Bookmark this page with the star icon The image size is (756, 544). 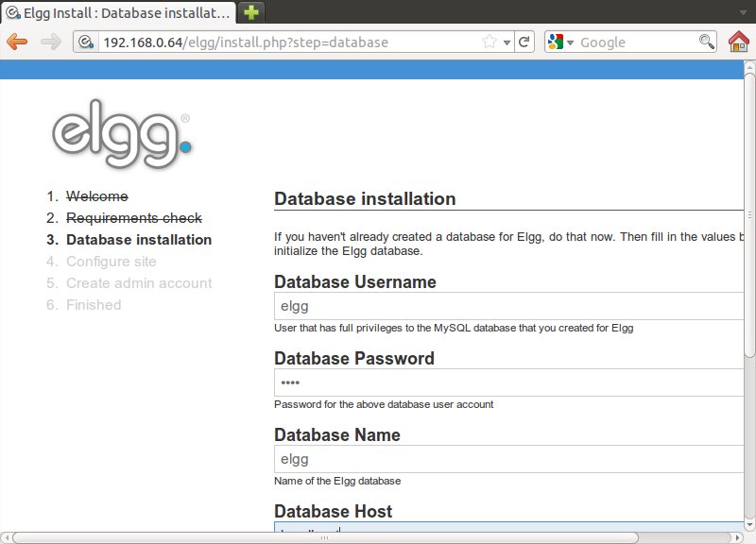pyautogui.click(x=490, y=42)
